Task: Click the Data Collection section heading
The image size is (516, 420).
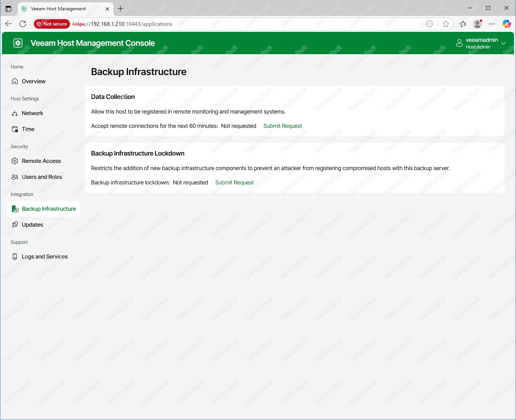Action: [113, 97]
